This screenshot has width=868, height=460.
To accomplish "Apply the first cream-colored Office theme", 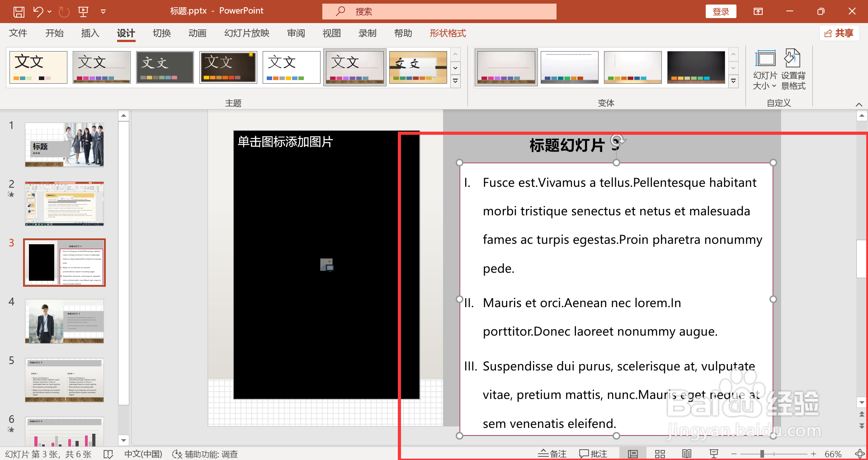I will coord(38,67).
